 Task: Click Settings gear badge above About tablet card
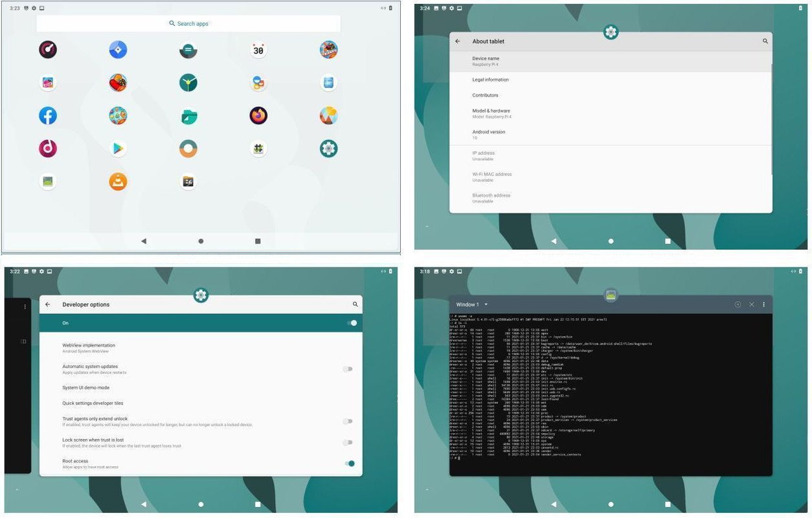pos(611,32)
